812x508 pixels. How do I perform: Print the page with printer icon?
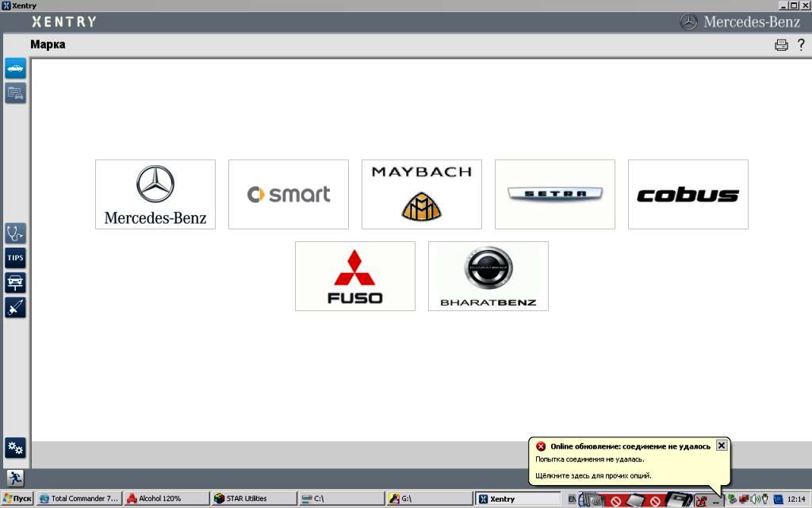781,45
